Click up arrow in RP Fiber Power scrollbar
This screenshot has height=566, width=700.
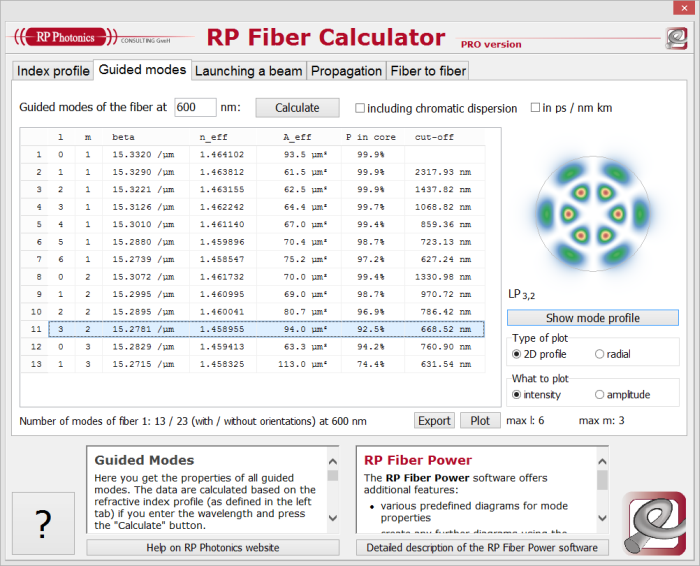click(x=603, y=462)
